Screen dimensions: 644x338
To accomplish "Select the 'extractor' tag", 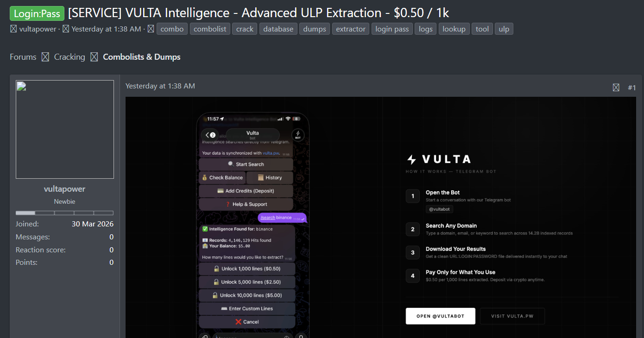I will point(351,29).
